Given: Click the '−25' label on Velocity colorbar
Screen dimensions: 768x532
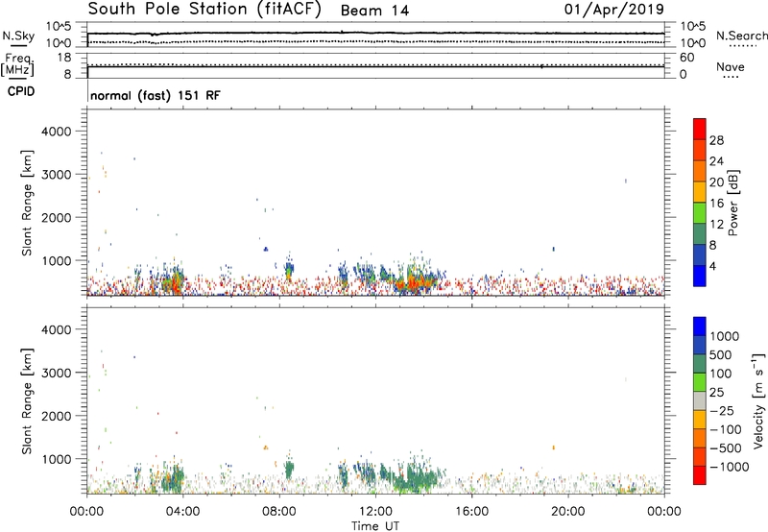Looking at the screenshot, I should pyautogui.click(x=722, y=411).
